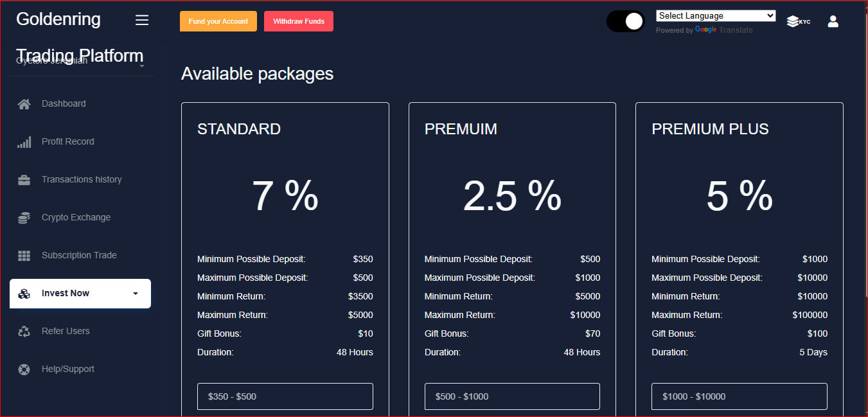Click the Fund your Account button

coord(218,21)
